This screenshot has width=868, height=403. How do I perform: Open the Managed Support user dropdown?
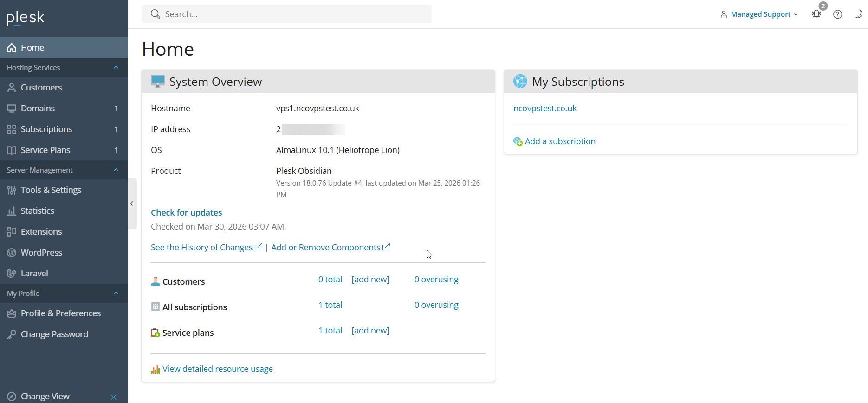(759, 14)
